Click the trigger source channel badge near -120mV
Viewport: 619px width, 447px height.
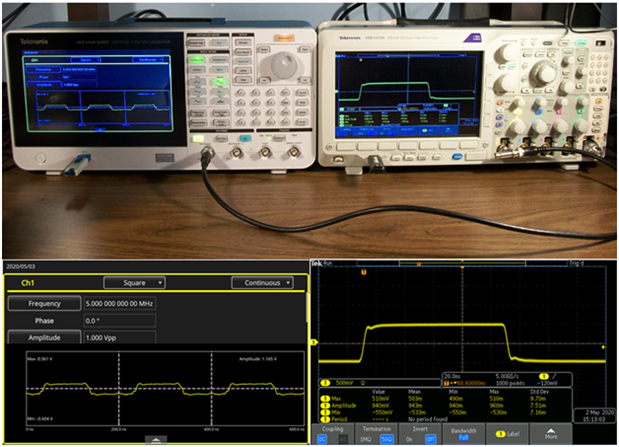click(544, 376)
